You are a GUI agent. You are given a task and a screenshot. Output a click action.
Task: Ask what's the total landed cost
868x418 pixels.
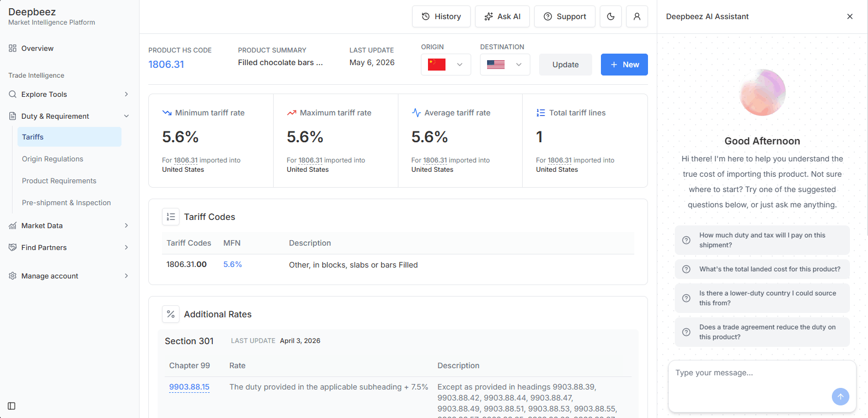[x=762, y=269]
